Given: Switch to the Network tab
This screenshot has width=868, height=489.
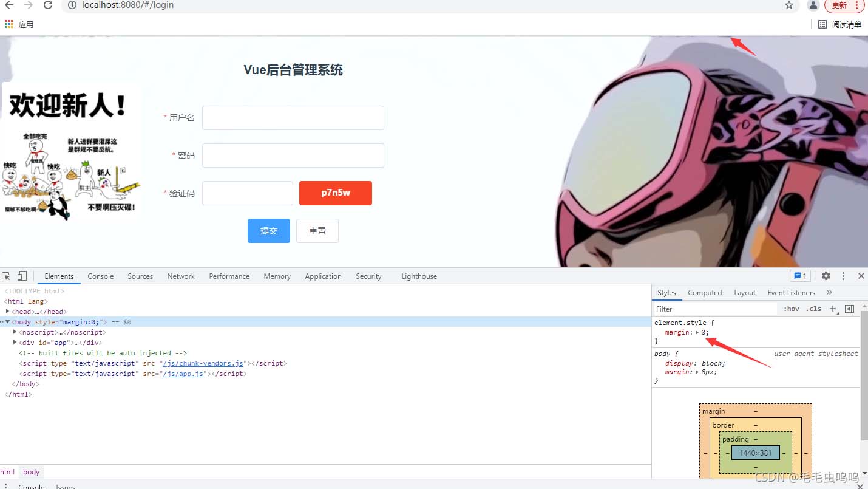Looking at the screenshot, I should [181, 276].
